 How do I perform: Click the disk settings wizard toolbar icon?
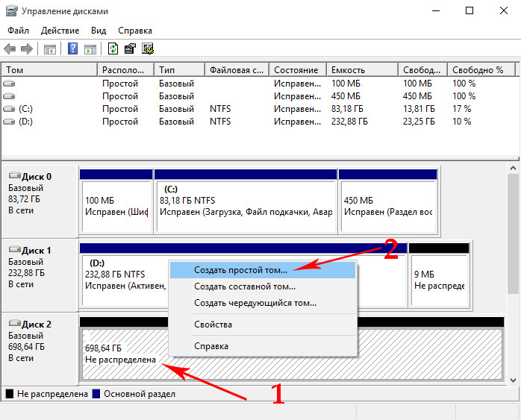pos(148,48)
